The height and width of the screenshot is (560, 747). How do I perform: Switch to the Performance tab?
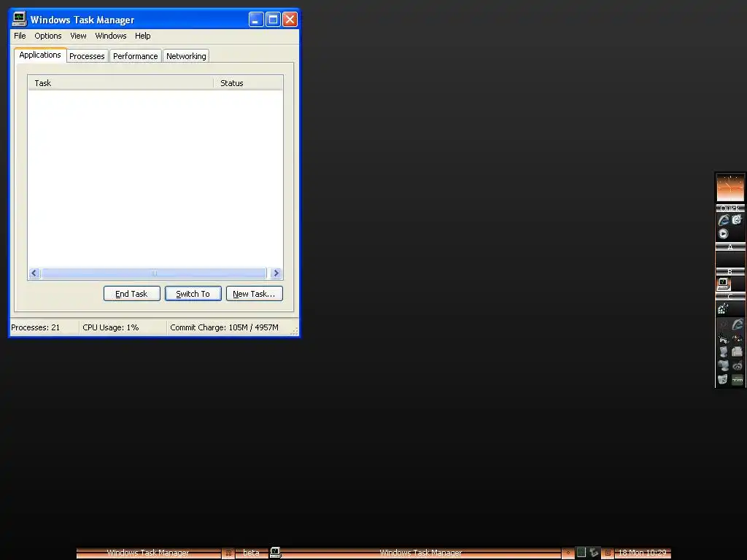tap(135, 56)
